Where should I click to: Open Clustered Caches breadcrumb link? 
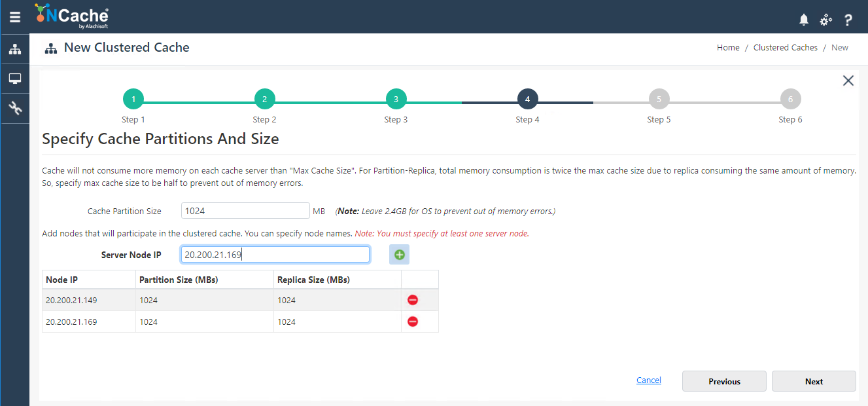[x=786, y=48]
